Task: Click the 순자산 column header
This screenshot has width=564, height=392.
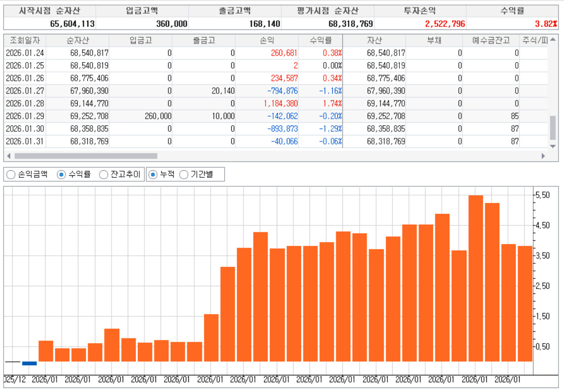Action: coord(77,40)
